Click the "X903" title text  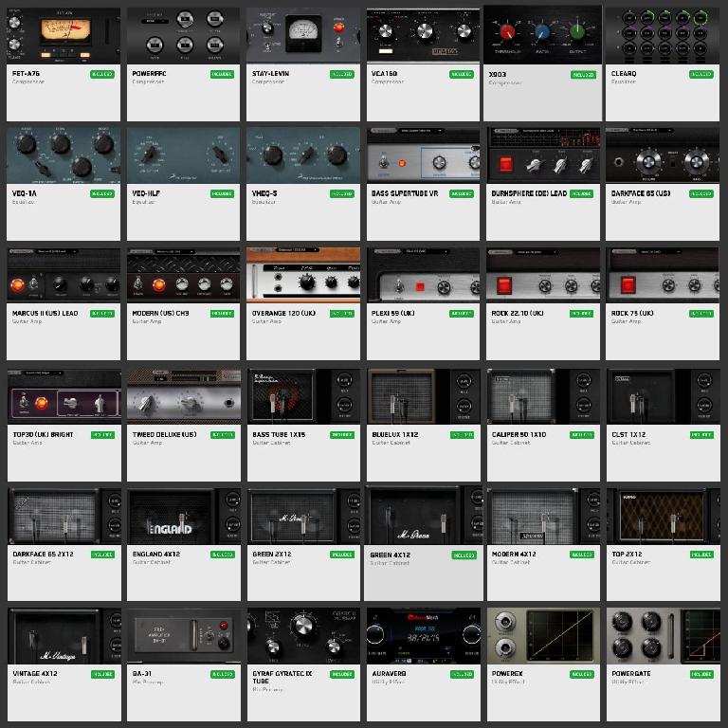(x=498, y=74)
